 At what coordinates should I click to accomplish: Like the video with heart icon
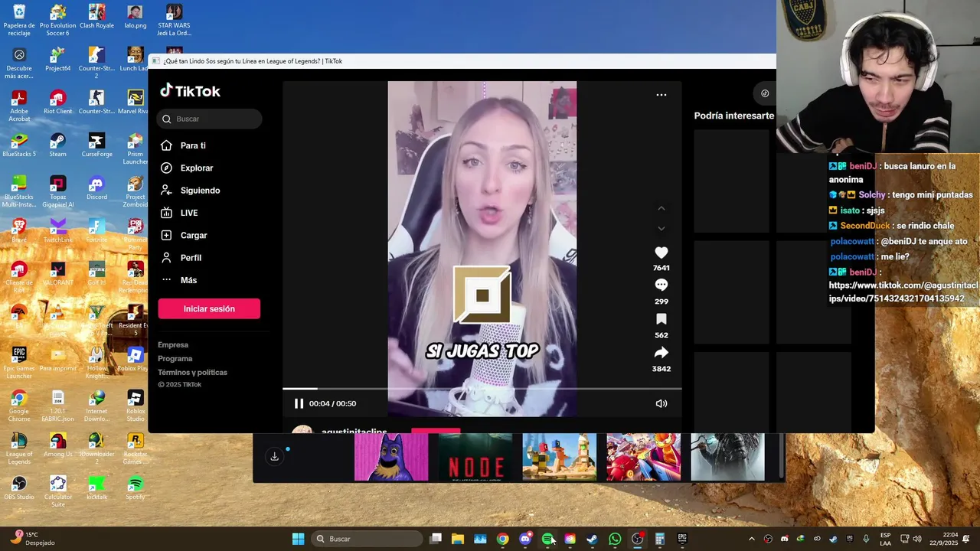click(661, 253)
